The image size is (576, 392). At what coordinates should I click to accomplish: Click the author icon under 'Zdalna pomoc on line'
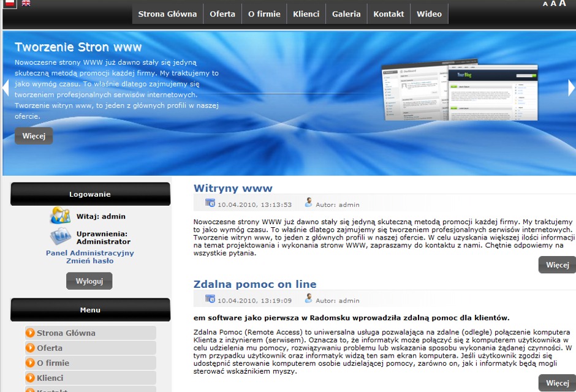click(x=309, y=298)
